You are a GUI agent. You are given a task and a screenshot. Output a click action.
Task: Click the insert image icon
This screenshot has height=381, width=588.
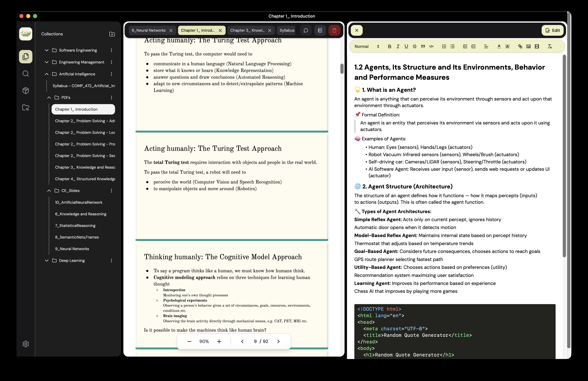[x=528, y=47]
